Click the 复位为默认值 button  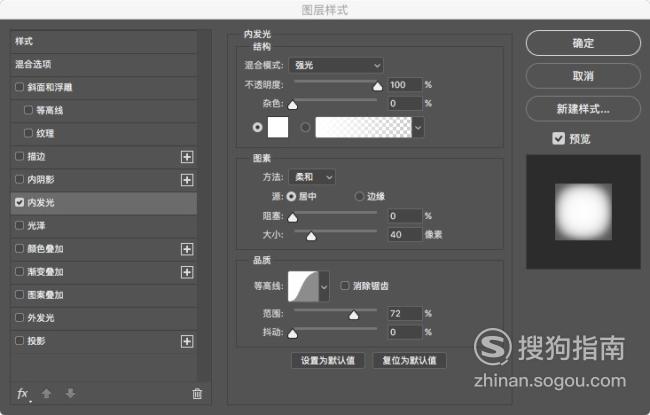tap(410, 360)
